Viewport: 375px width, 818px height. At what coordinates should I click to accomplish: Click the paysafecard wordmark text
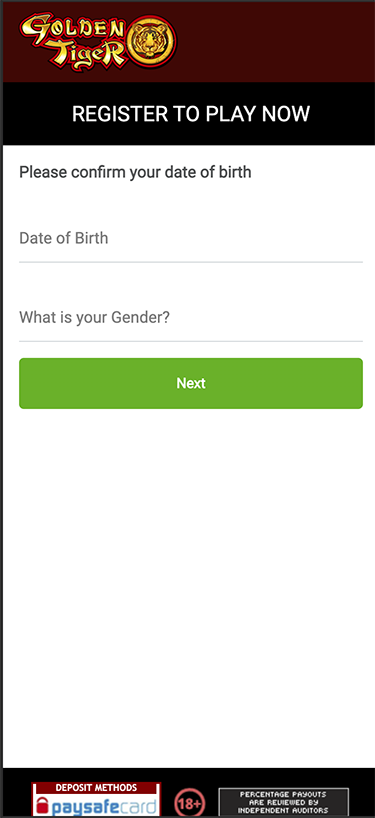click(104, 807)
